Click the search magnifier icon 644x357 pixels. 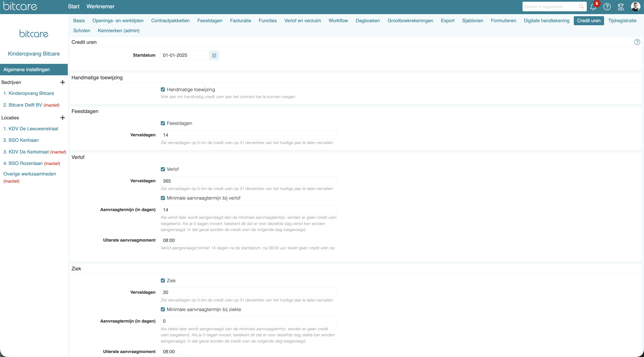click(x=581, y=7)
